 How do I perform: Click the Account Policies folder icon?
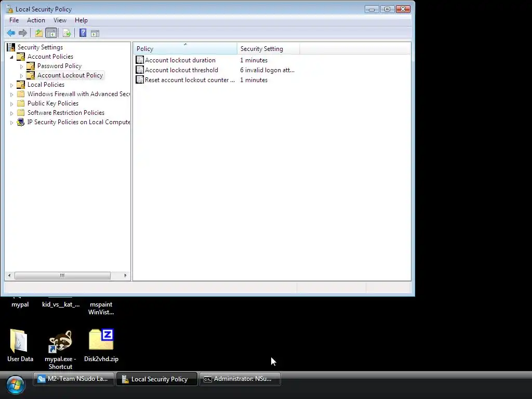click(21, 57)
